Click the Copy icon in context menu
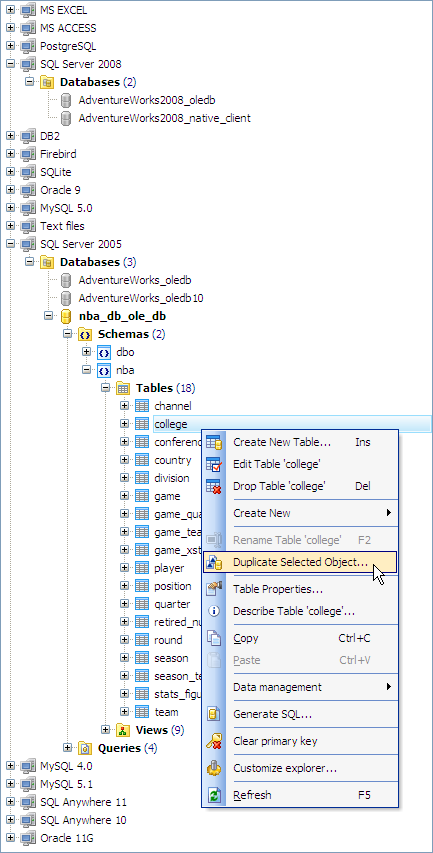433x853 pixels. point(214,638)
